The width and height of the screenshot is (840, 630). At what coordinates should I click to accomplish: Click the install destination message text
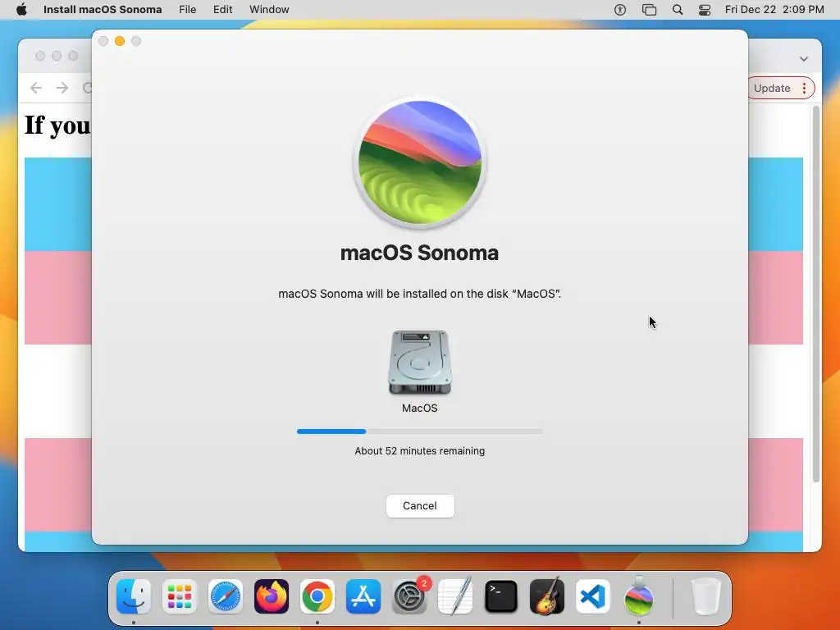click(x=419, y=294)
